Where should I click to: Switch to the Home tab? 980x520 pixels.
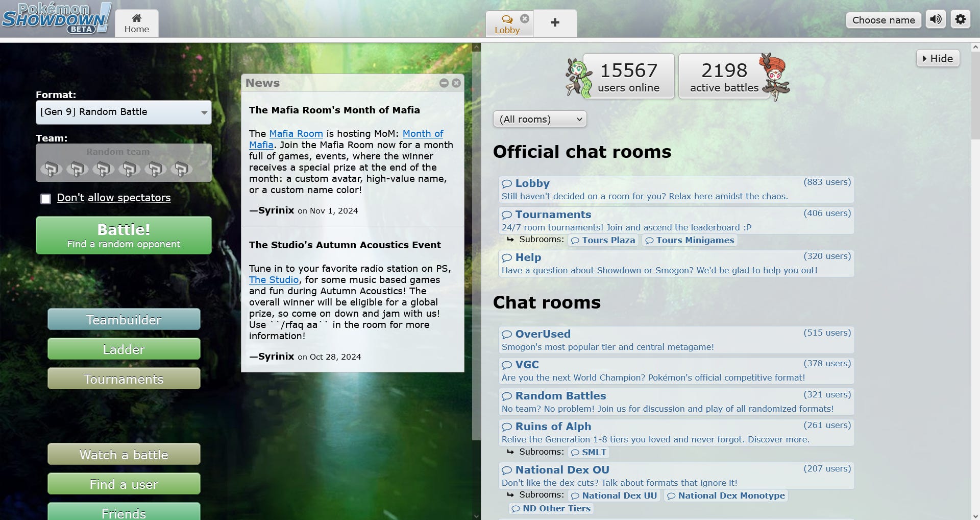pyautogui.click(x=136, y=23)
